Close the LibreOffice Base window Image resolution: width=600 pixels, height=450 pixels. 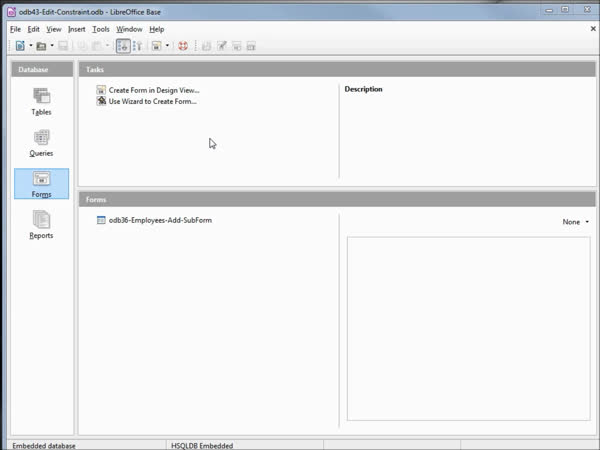(x=587, y=10)
